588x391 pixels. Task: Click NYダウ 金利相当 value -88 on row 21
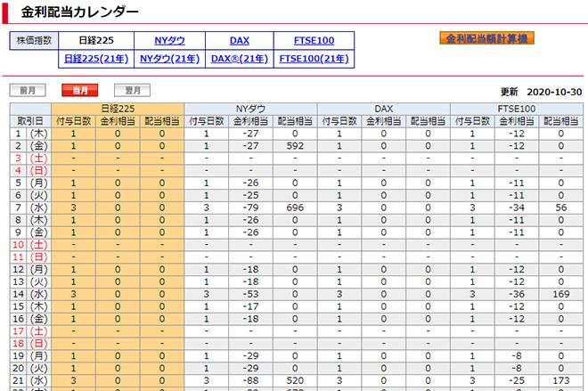(250, 381)
